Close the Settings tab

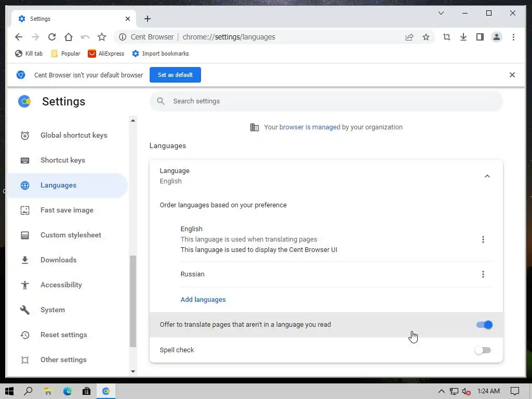[x=128, y=19]
